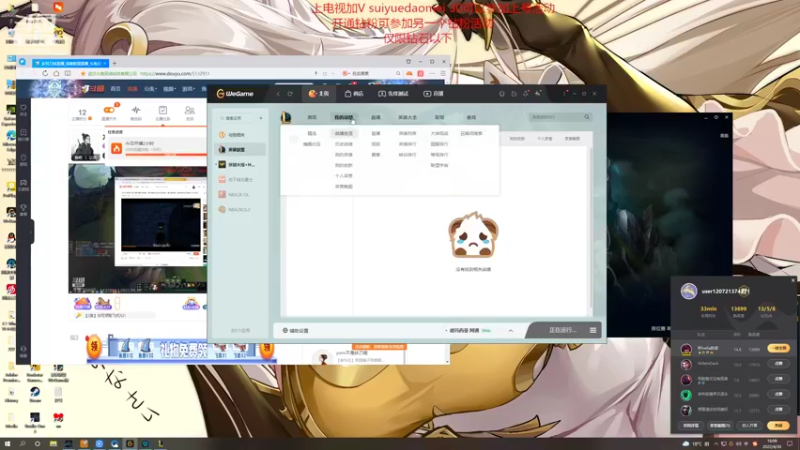Click the sidebar app search field

pos(236,118)
